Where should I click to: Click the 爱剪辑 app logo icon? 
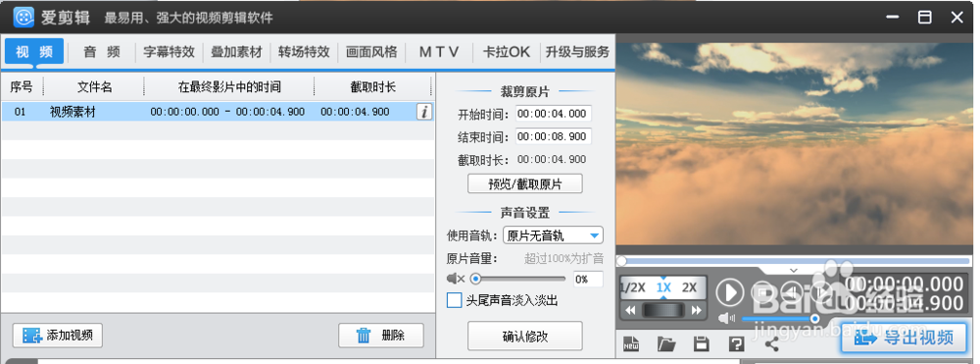24,17
